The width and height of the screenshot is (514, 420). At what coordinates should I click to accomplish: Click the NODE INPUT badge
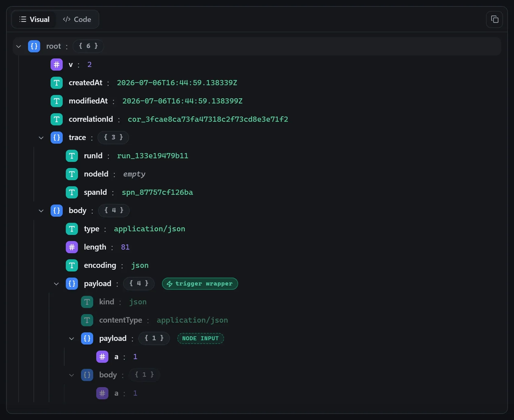(x=201, y=338)
